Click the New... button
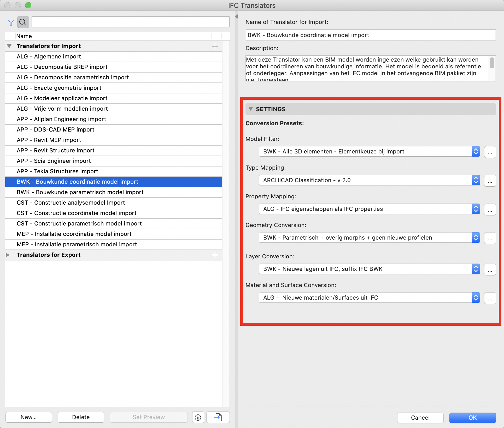Image resolution: width=504 pixels, height=428 pixels. 29,417
